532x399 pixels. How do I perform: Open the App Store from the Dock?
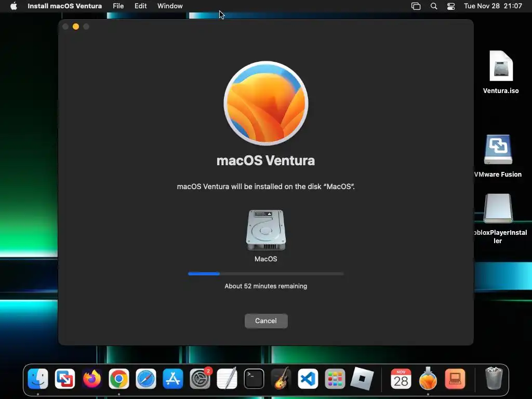(172, 379)
